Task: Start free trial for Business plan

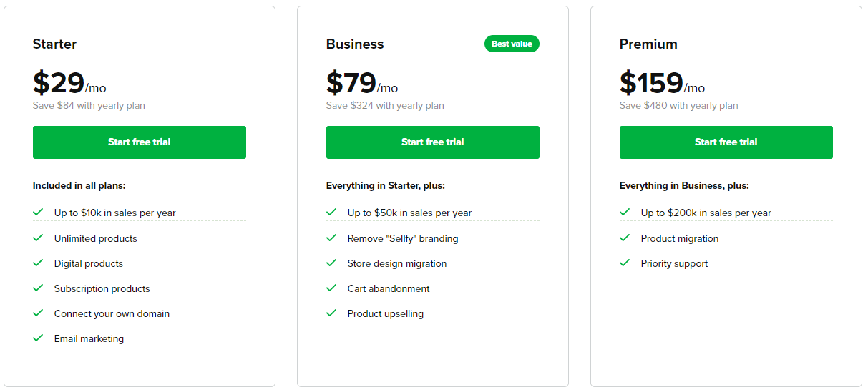Action: pos(433,142)
